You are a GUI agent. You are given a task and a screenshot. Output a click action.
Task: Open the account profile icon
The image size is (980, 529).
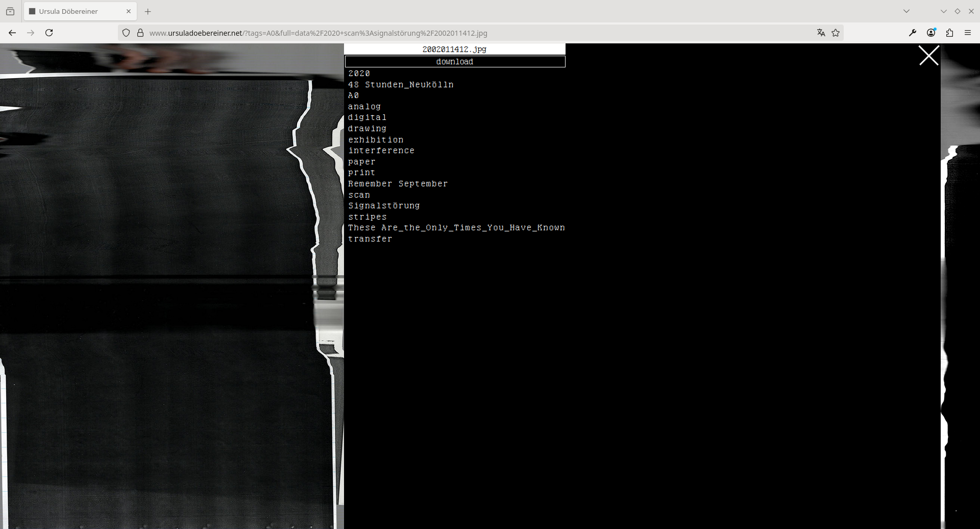click(931, 33)
